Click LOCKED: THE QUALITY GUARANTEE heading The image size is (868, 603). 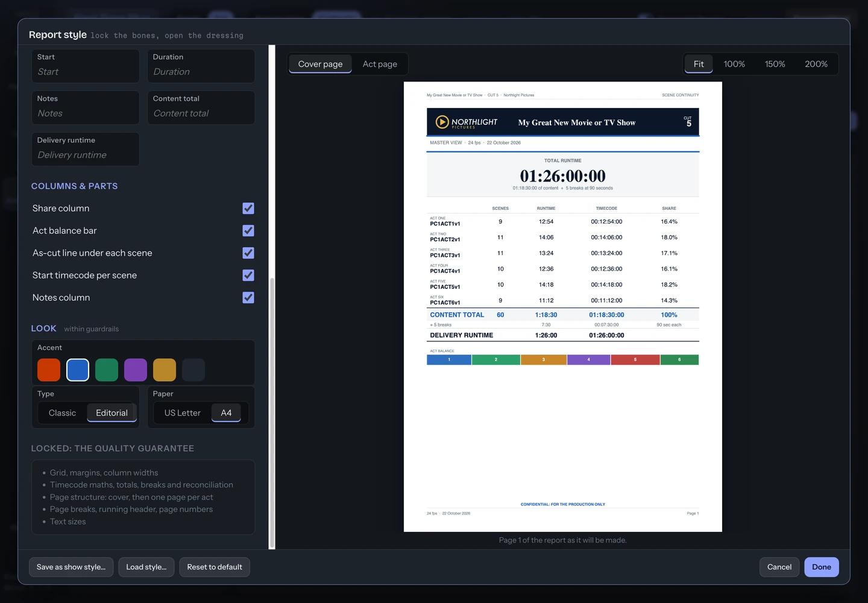tap(113, 449)
